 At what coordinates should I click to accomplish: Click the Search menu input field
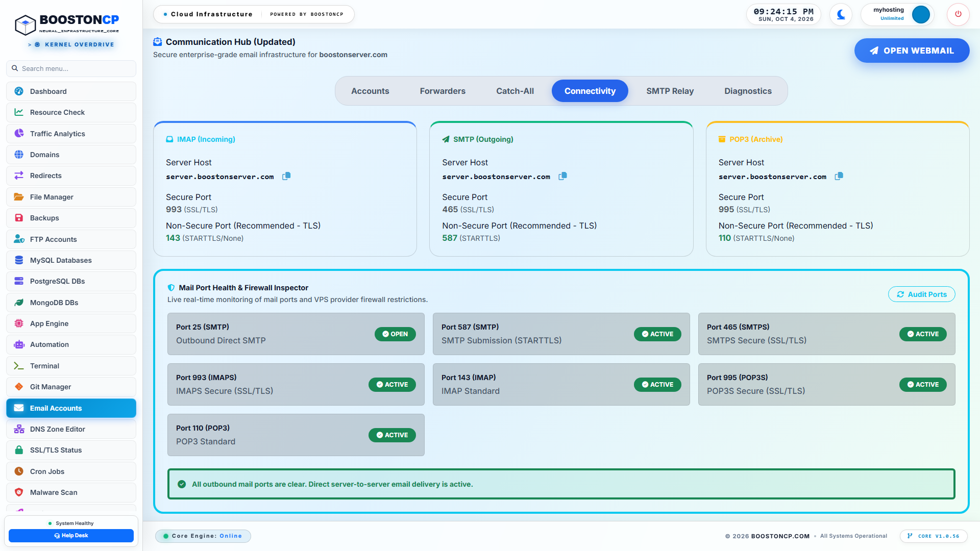click(71, 68)
